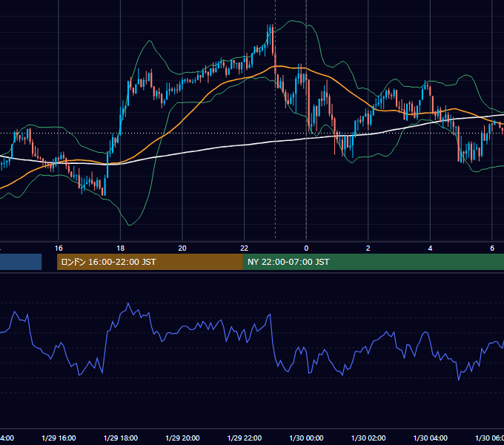Select the 0 hour label on price chart axis

pos(306,248)
